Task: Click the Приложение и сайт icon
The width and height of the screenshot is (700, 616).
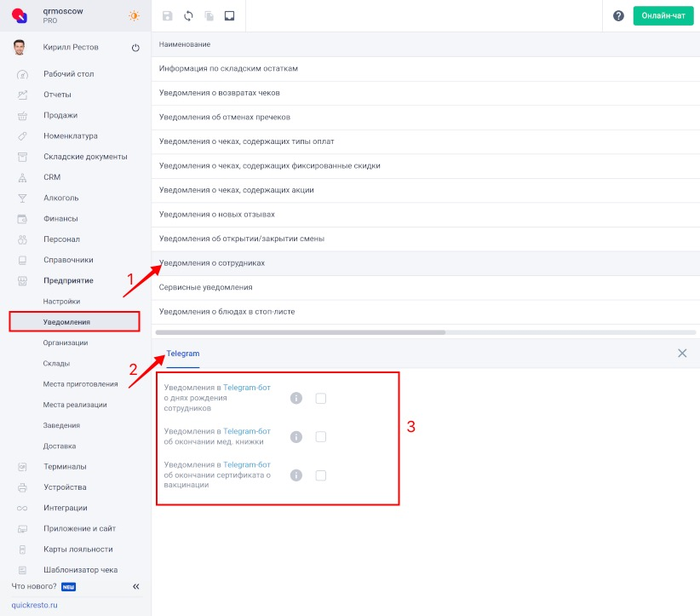Action: pos(22,529)
